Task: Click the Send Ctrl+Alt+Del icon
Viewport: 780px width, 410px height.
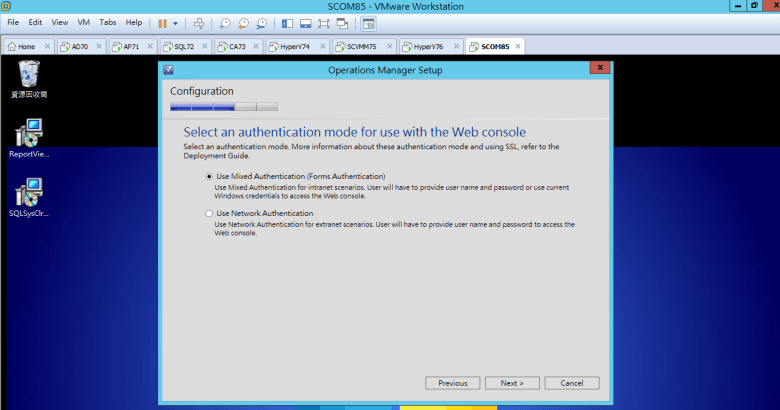Action: click(199, 22)
